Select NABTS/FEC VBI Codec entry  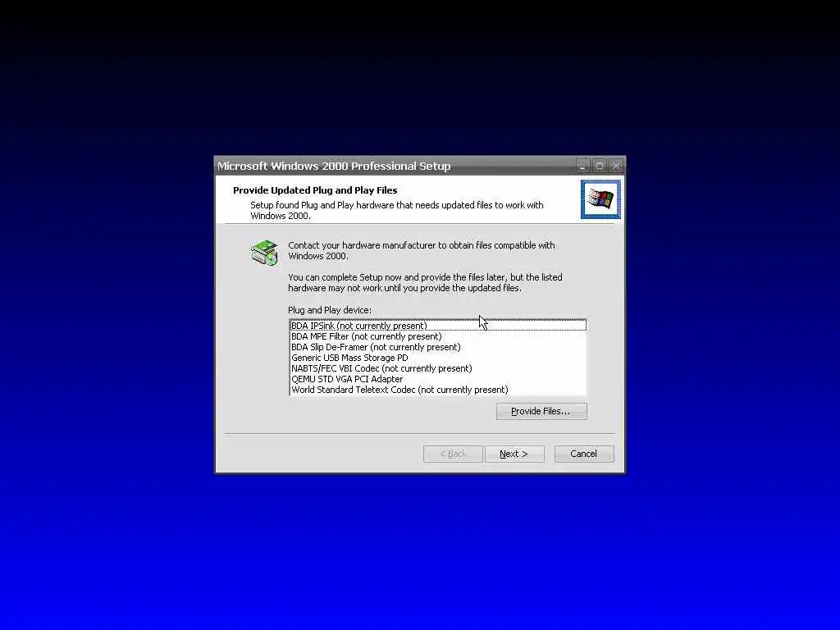438,368
